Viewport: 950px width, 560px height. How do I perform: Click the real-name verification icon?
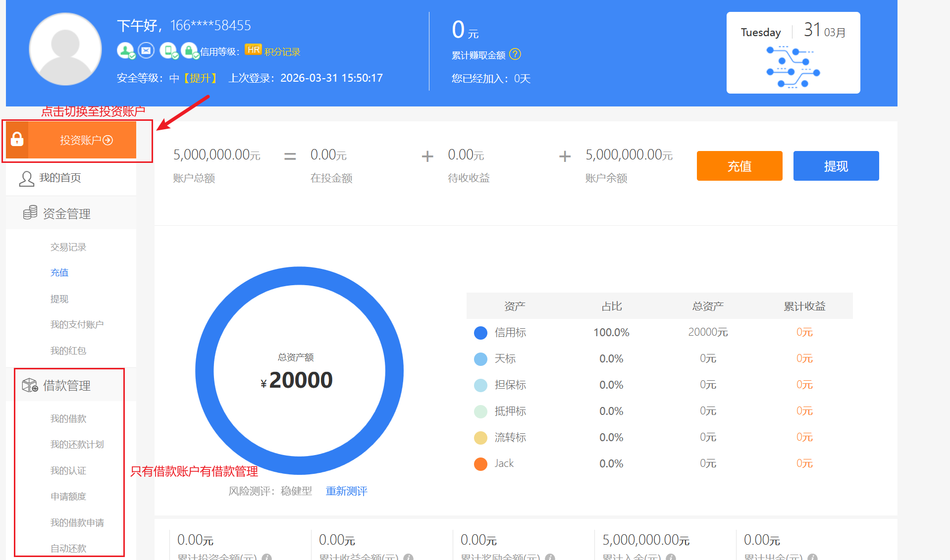125,51
